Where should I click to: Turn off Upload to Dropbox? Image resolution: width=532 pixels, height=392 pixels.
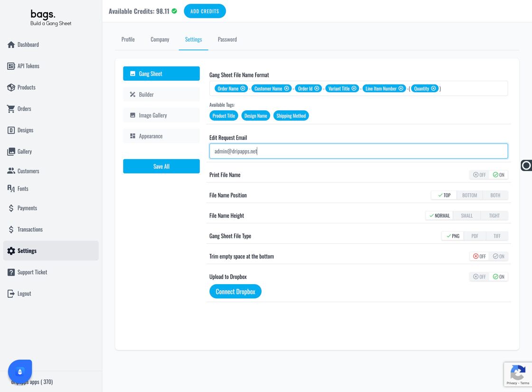click(479, 277)
